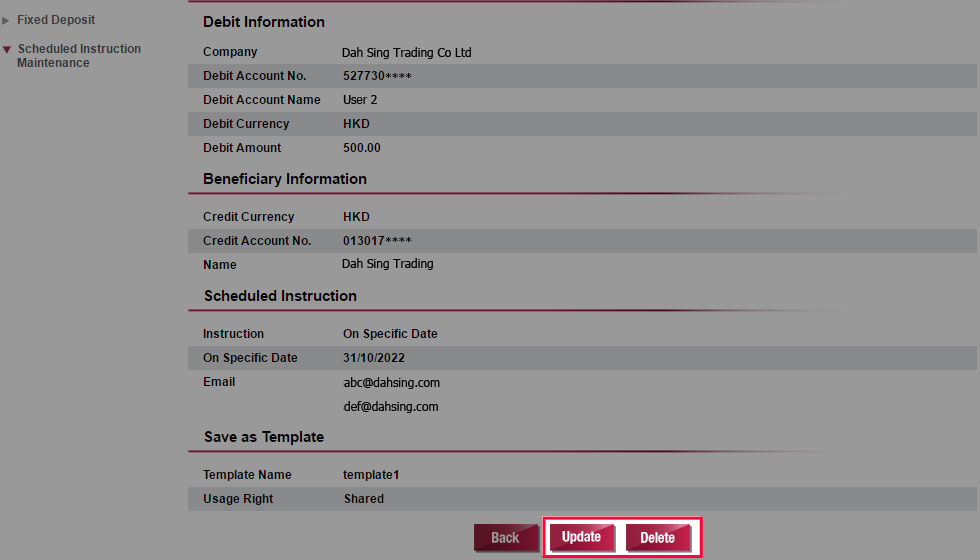Select instruction value On Specific Date
Screen dimensions: 980x560
[x=390, y=334]
